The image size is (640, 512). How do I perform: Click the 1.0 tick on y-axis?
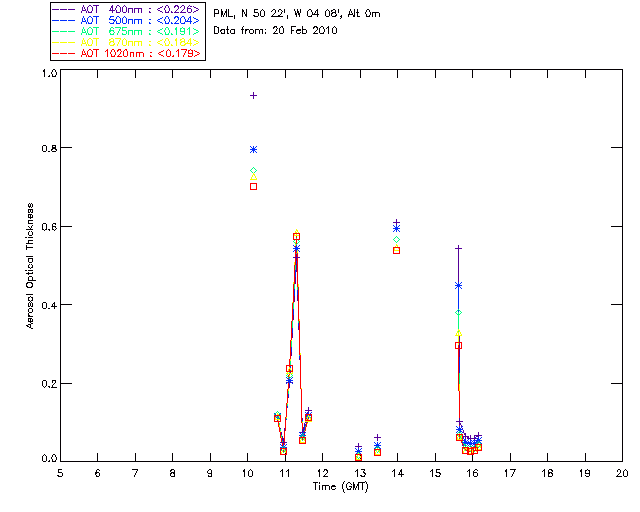[x=49, y=73]
